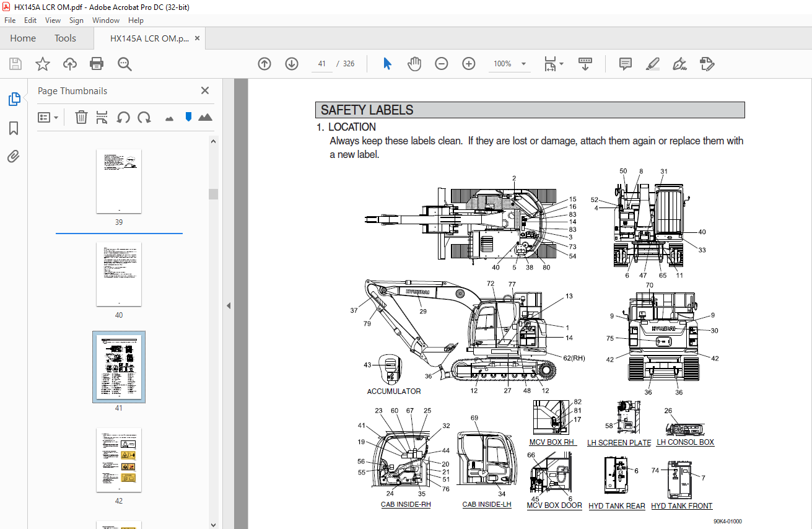Select the HX145A LCR OM document tab
The image size is (812, 529).
click(x=150, y=38)
